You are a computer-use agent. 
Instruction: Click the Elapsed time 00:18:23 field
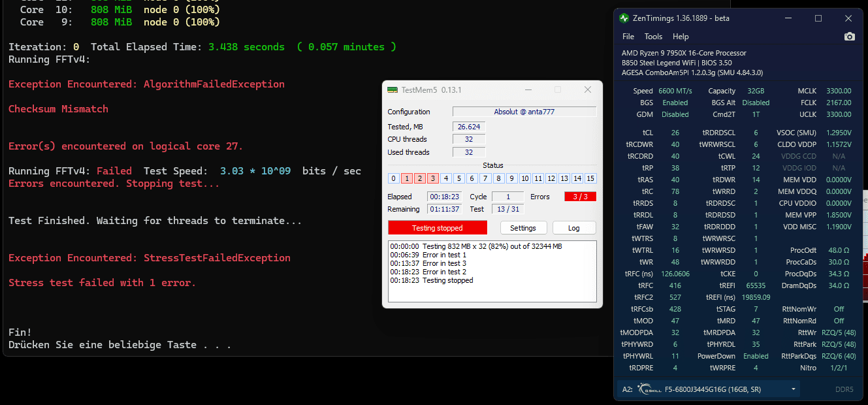point(444,197)
